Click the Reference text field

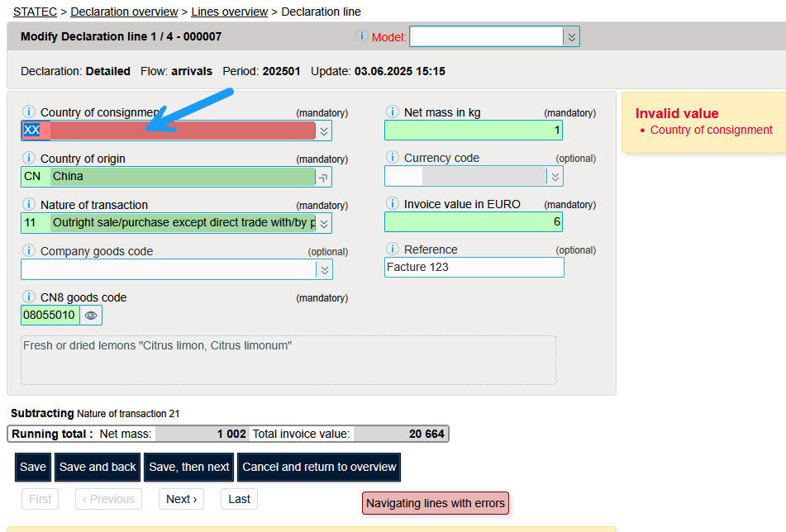(474, 267)
